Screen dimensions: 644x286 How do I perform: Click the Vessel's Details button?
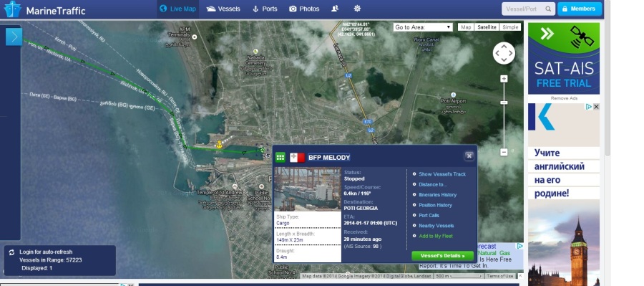click(442, 256)
